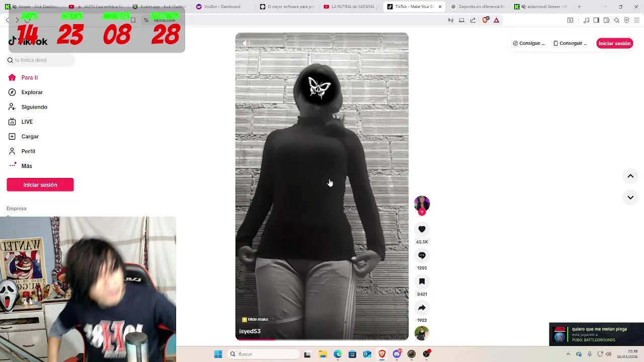Screen dimensions: 644x362
Task: Follow the creator with the red plus
Action: click(x=422, y=212)
